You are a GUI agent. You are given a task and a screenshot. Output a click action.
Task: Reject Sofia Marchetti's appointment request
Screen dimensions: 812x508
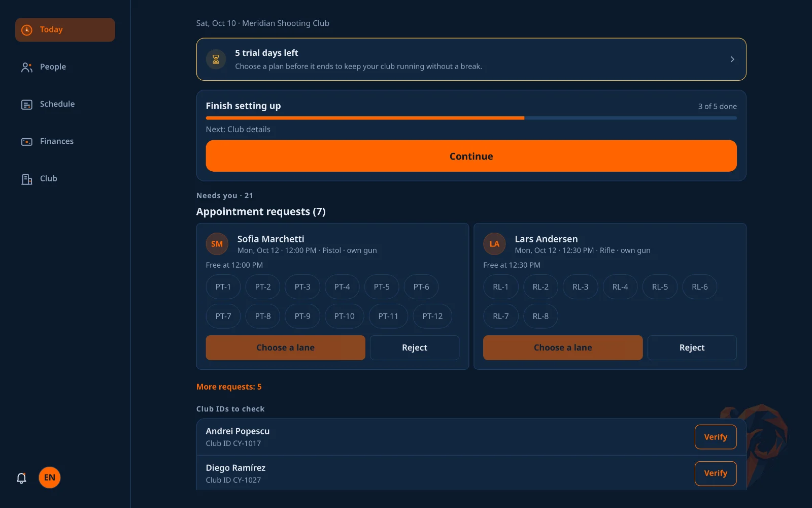click(415, 348)
